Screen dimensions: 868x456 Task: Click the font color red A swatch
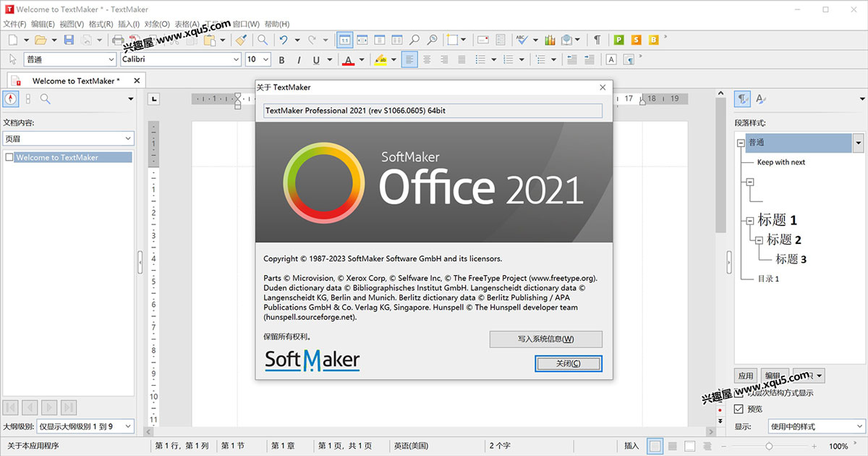coord(349,59)
